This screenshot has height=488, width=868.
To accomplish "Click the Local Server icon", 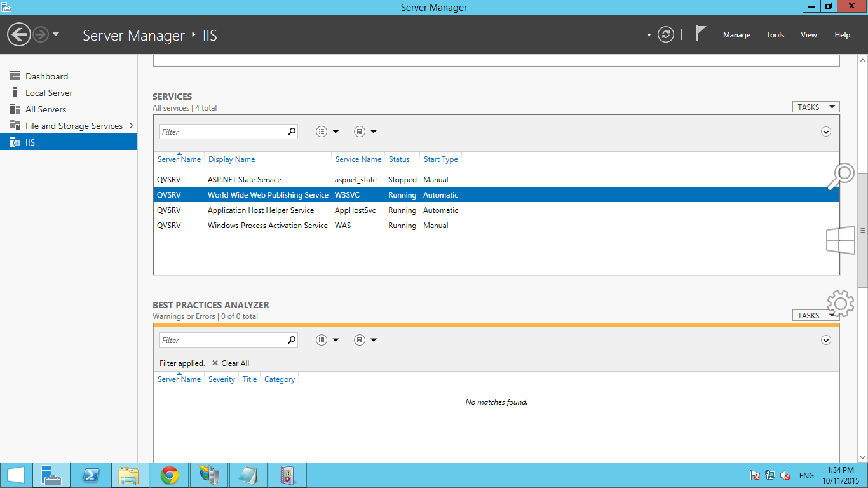I will (x=15, y=93).
